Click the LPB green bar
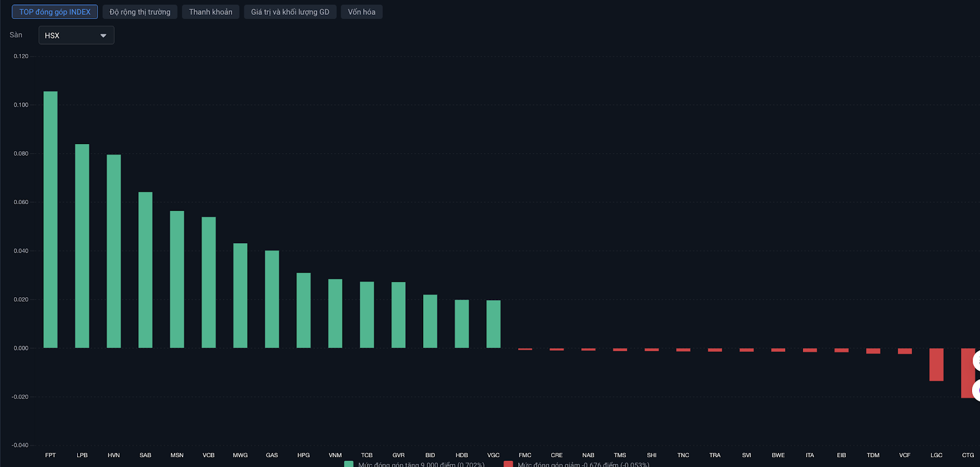This screenshot has width=980, height=467. [x=82, y=246]
